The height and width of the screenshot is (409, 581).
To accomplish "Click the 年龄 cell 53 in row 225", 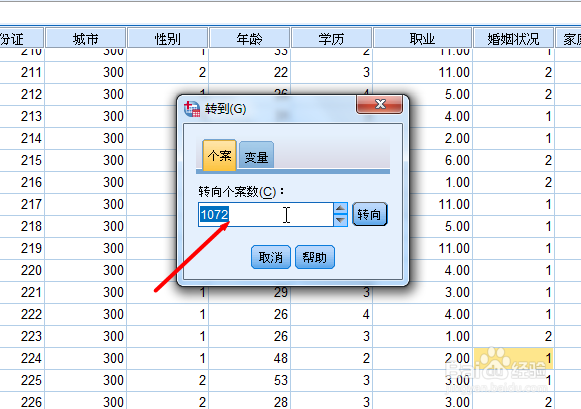I will (x=249, y=380).
